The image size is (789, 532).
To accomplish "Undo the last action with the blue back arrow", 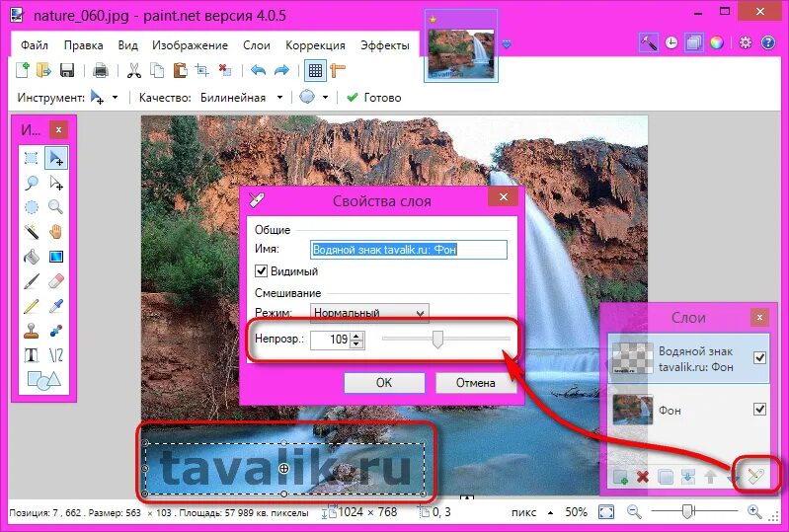I will [x=258, y=70].
